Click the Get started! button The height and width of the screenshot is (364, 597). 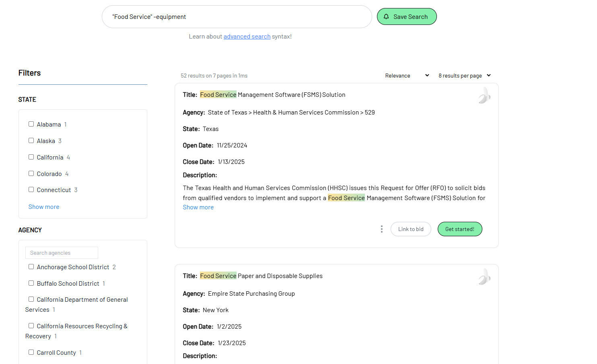460,229
